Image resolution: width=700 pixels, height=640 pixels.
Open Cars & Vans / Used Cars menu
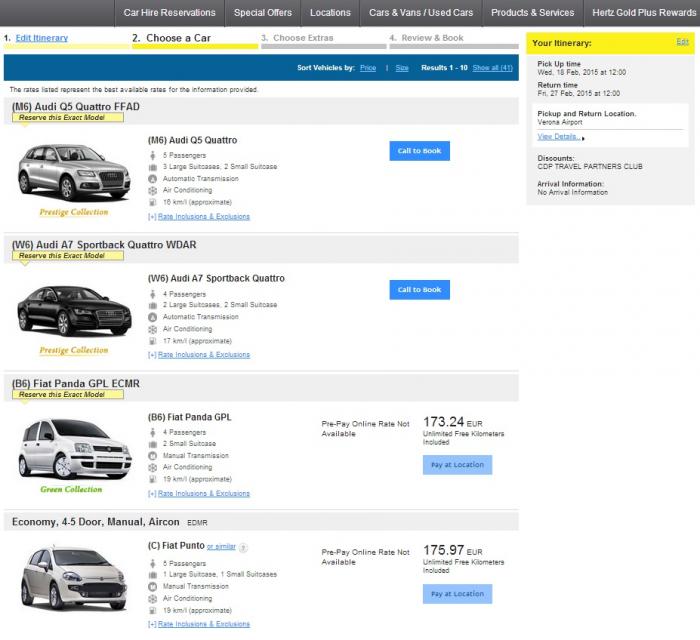click(x=421, y=13)
